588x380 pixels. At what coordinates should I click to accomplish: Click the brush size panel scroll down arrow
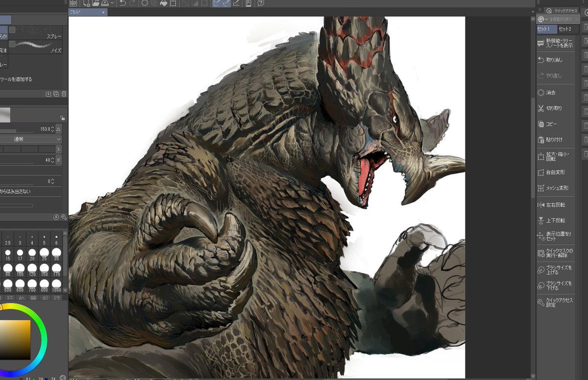pos(65,290)
